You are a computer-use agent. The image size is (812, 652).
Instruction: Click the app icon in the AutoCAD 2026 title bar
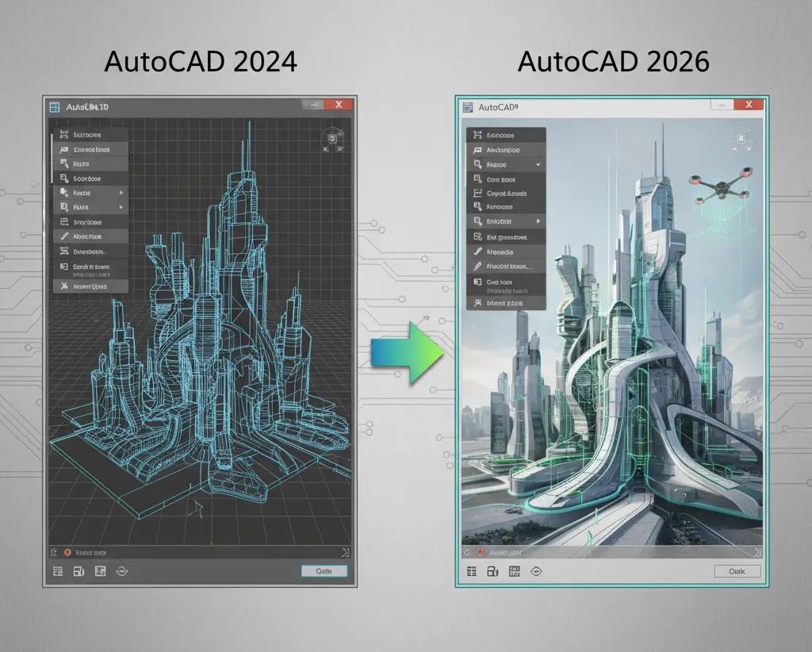(466, 106)
